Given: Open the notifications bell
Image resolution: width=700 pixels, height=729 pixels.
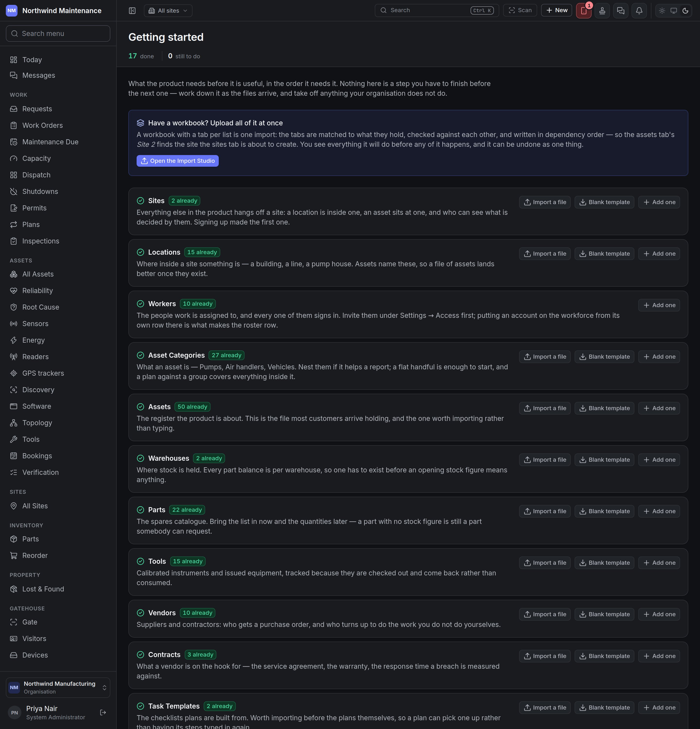Looking at the screenshot, I should click(x=639, y=11).
